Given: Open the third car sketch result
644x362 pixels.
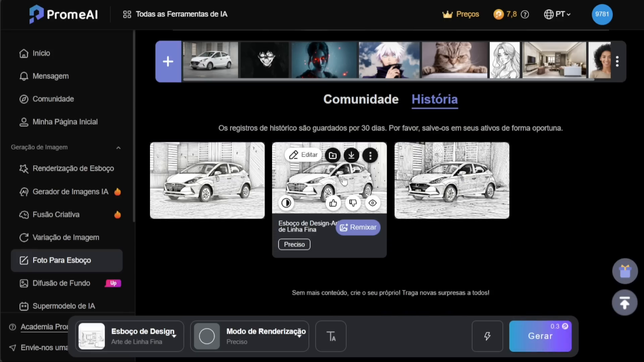Looking at the screenshot, I should (x=452, y=180).
